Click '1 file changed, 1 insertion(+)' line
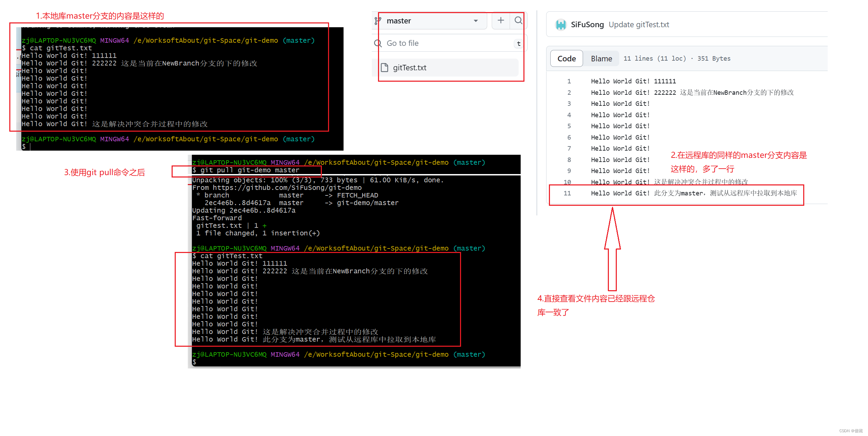This screenshot has height=436, width=868. click(x=258, y=233)
